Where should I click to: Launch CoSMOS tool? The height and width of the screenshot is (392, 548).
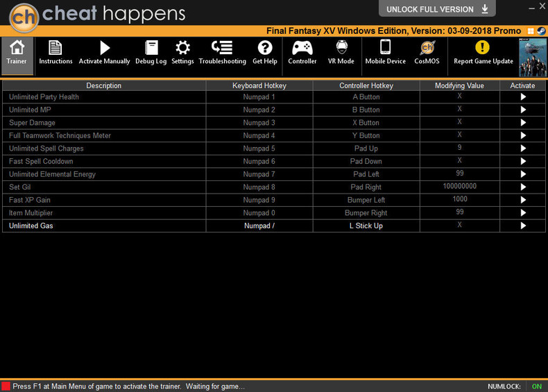[427, 53]
